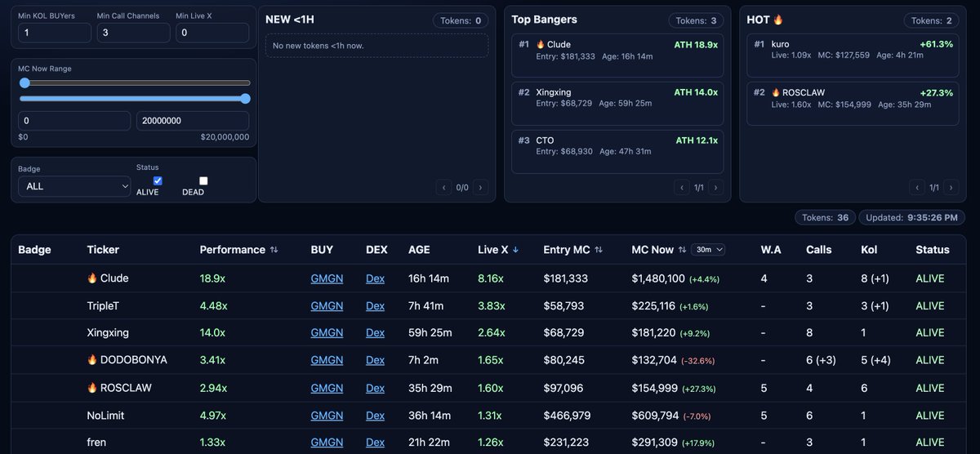Image resolution: width=980 pixels, height=454 pixels.
Task: Open GMGN link for Xingxing
Action: pyautogui.click(x=327, y=333)
